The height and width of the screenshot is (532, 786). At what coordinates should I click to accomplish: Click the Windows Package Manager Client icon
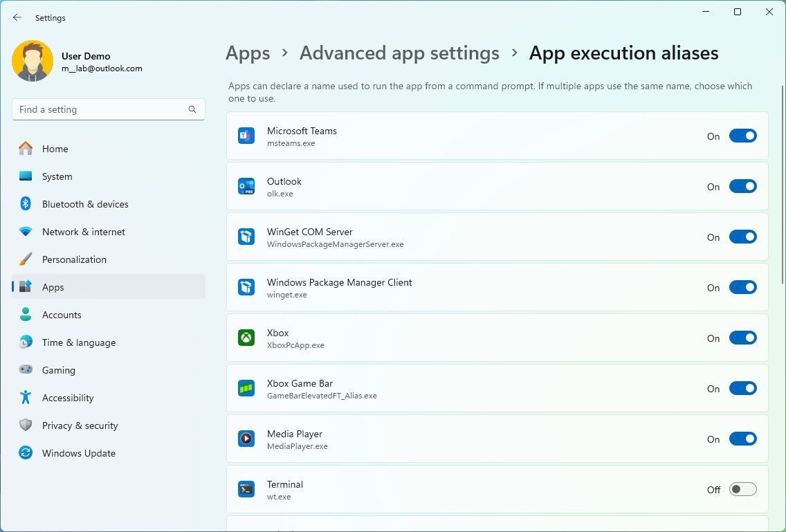246,287
